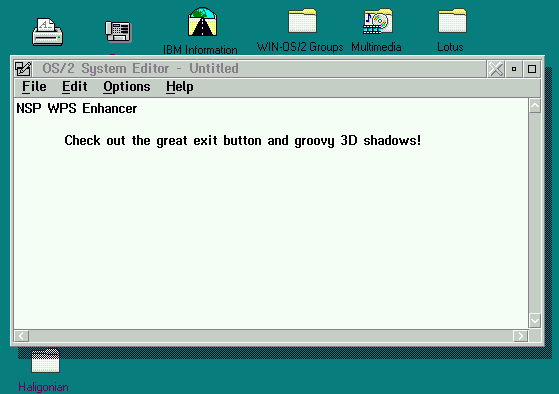Open the printer desktop icon

pos(47,32)
